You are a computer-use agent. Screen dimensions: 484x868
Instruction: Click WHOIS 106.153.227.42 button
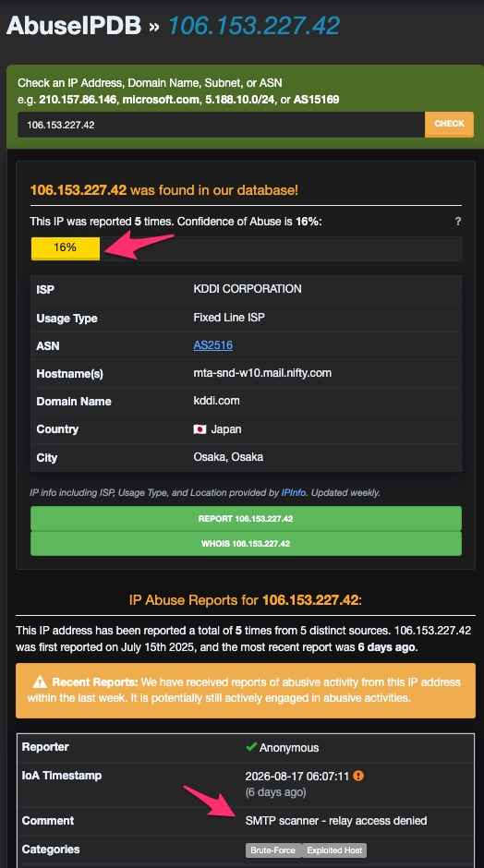coord(246,544)
